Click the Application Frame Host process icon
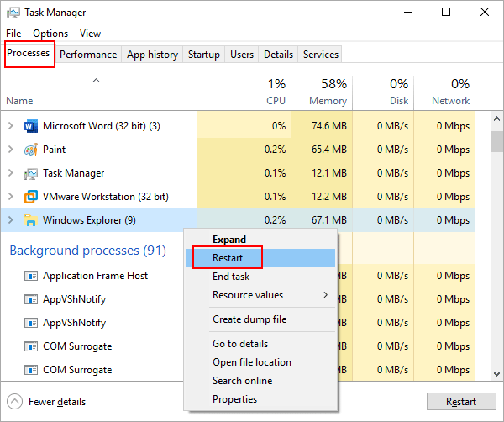This screenshot has height=422, width=504. 31,276
